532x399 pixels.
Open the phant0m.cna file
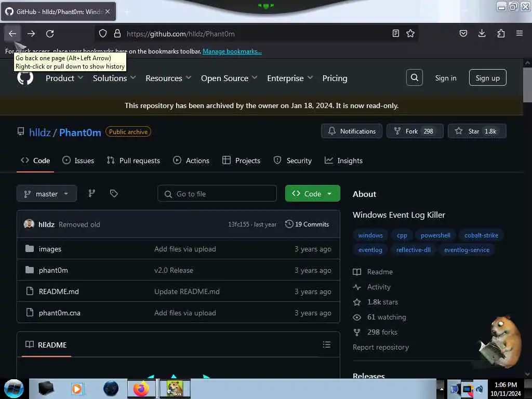tap(60, 313)
